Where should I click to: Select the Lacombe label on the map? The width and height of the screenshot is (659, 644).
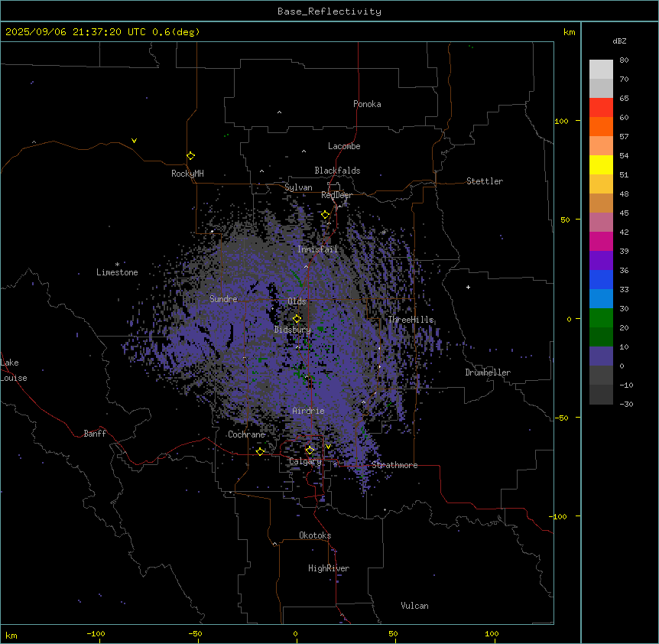pos(344,146)
